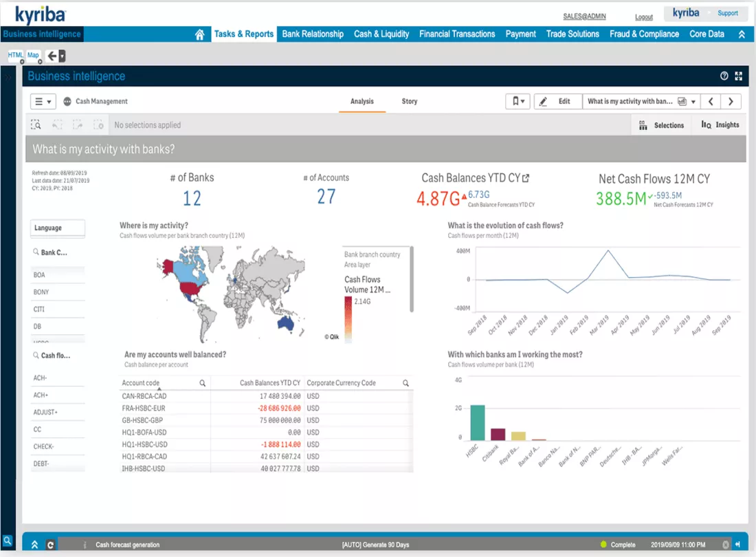The image size is (756, 557).
Task: Open smart search selection icon
Action: 36,125
